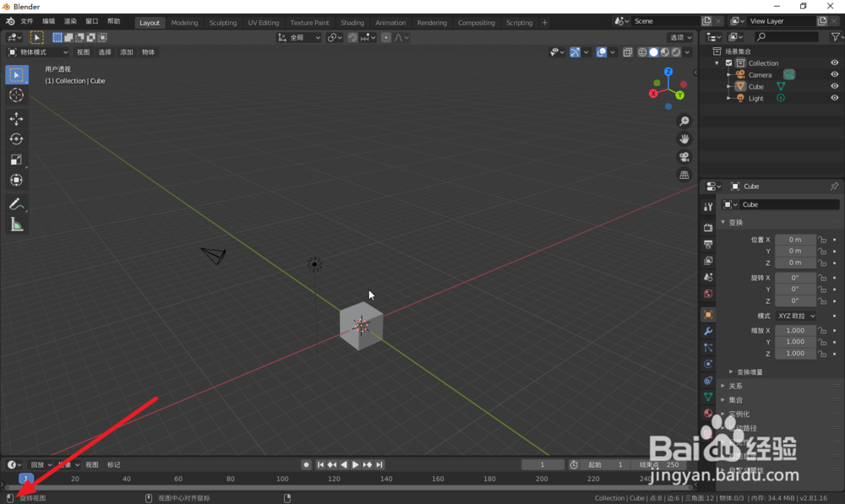
Task: Select the Scale tool
Action: click(17, 160)
